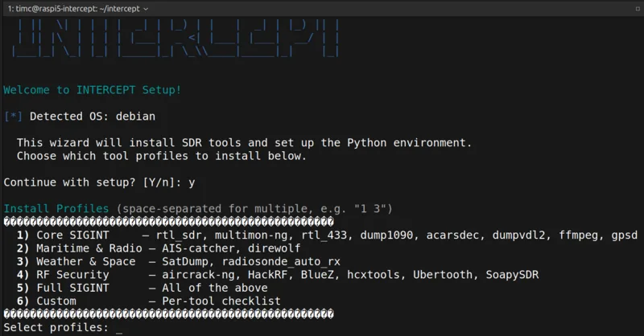The height and width of the screenshot is (336, 644).
Task: Click the '(space-separated for multiple' hint text
Action: 254,208
